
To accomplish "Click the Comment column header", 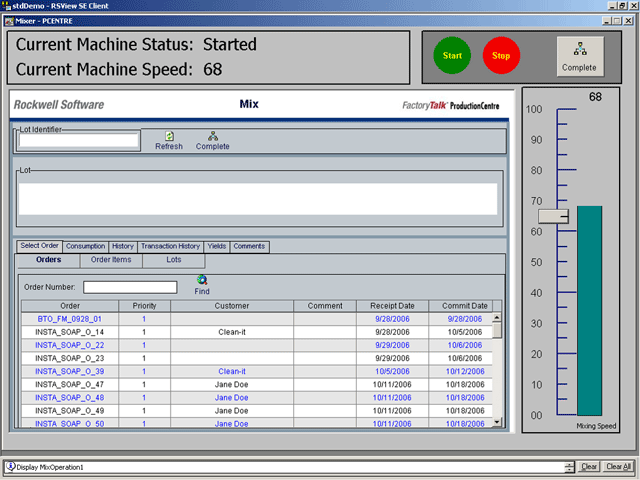I will pos(325,306).
